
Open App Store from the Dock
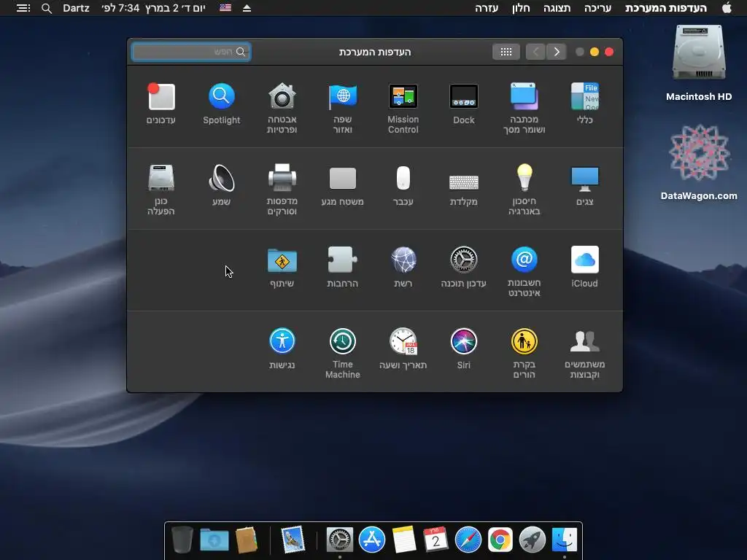click(x=371, y=540)
